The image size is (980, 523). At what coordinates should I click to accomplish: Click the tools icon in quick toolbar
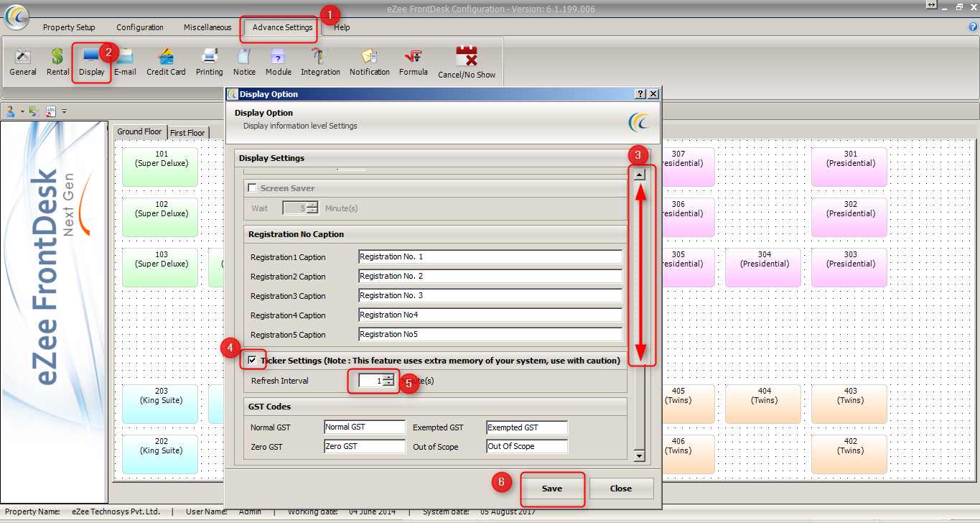(33, 111)
